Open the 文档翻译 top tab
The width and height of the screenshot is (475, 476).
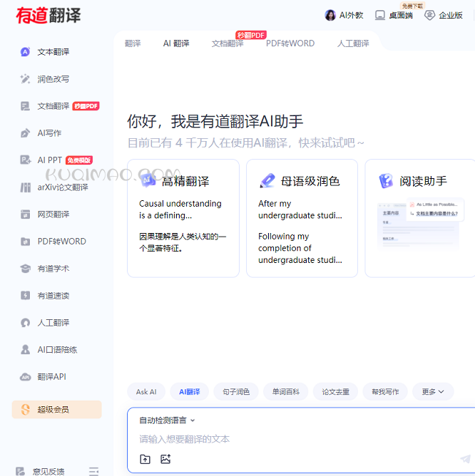pyautogui.click(x=228, y=43)
